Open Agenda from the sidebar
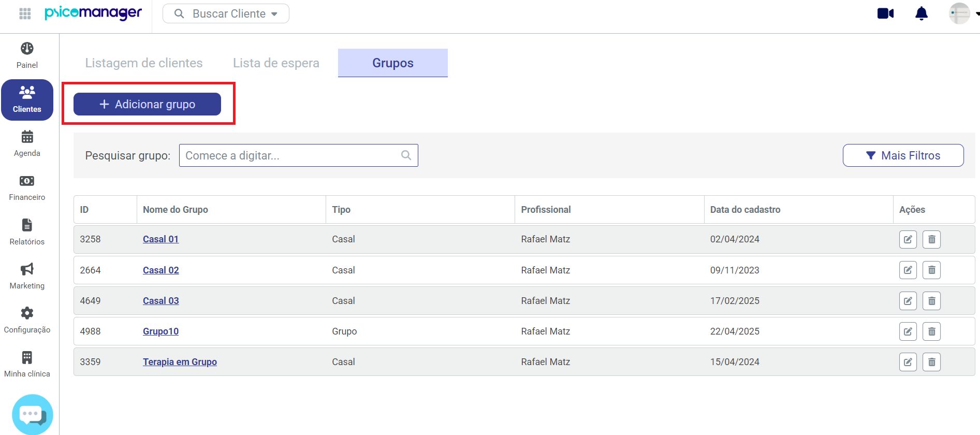The height and width of the screenshot is (435, 980). [x=27, y=143]
